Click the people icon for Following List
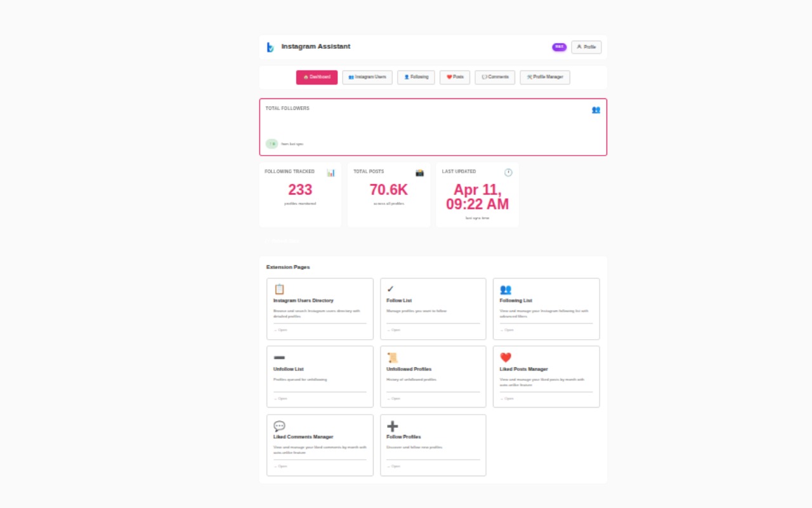The image size is (812, 508). click(x=506, y=289)
